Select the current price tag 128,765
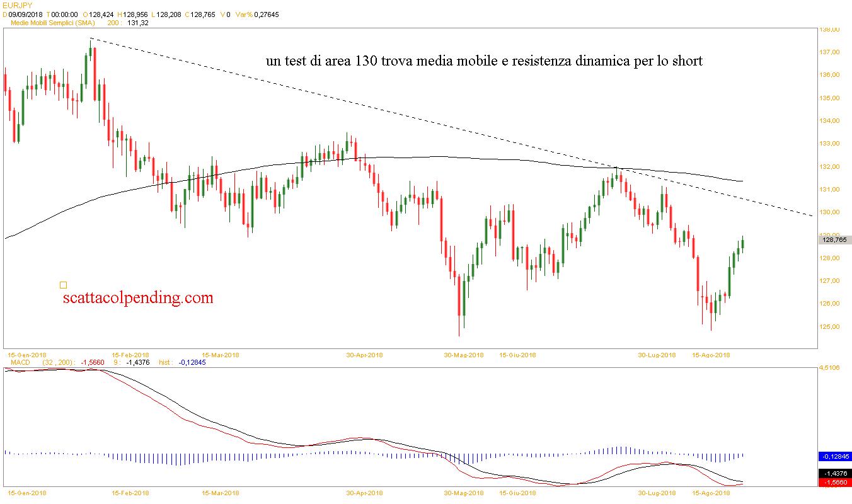 pyautogui.click(x=834, y=240)
